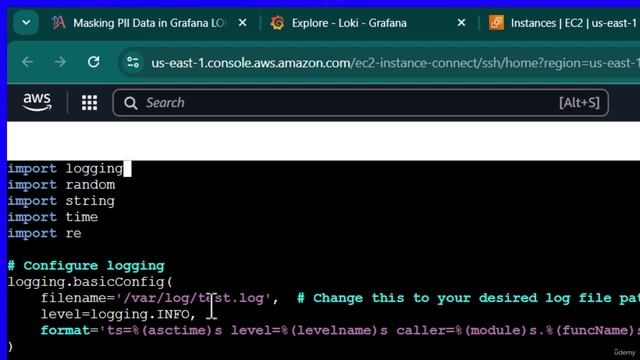View site information icon in address bar
Viewport: 640px width, 360px height.
click(133, 62)
